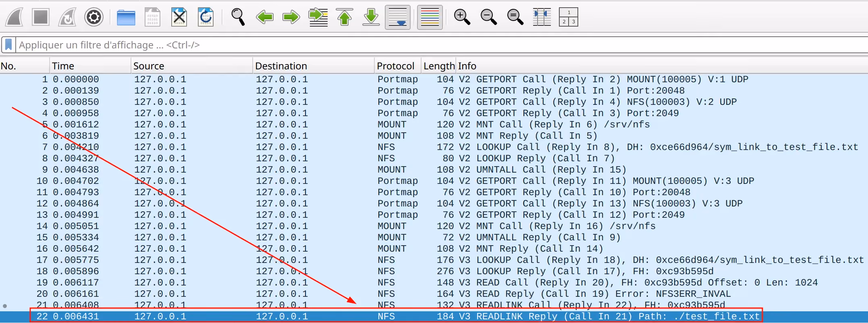
Task: Restart the current capture
Action: point(67,17)
